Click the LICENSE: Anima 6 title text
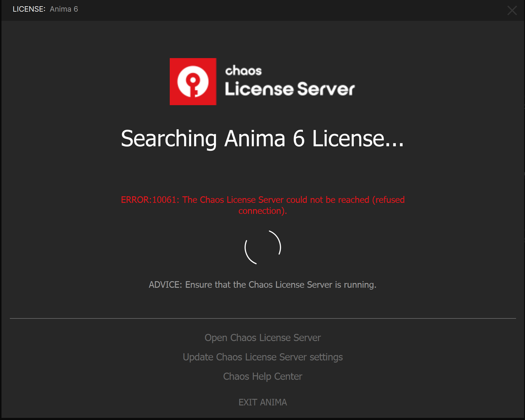This screenshot has width=525, height=420. (x=45, y=9)
